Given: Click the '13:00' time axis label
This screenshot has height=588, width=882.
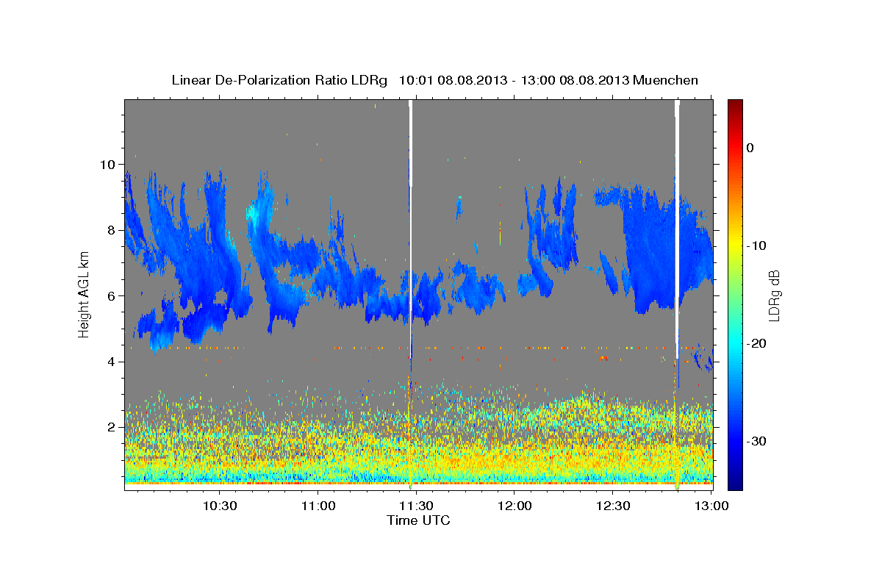Looking at the screenshot, I should (x=711, y=506).
